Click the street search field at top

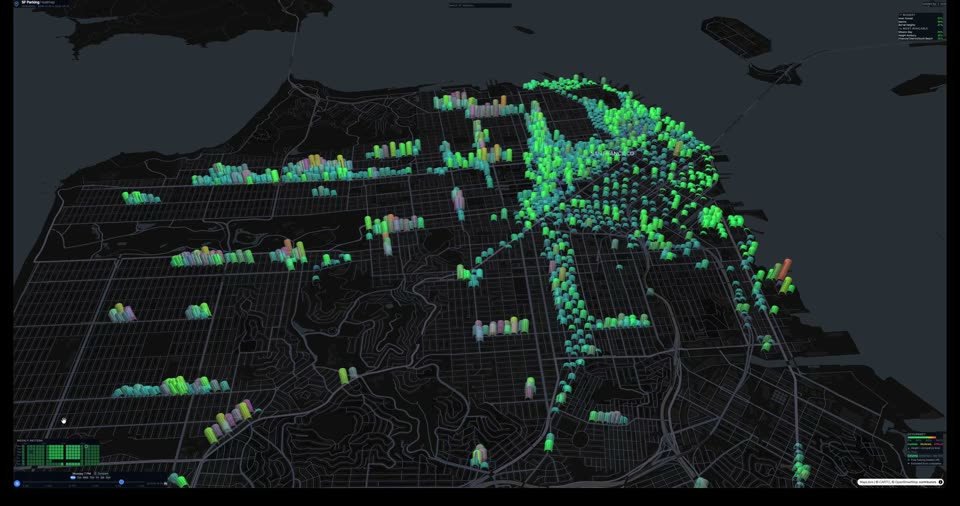[x=480, y=5]
